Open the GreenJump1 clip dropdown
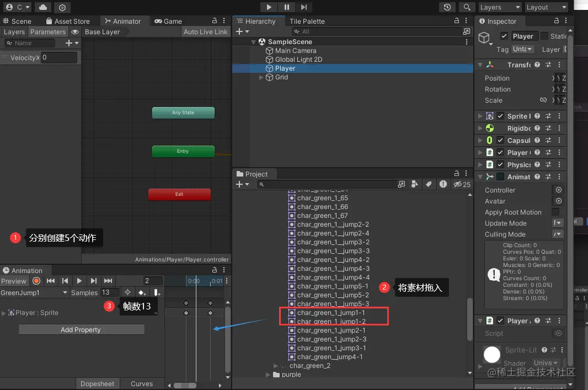Screen dimensions: 588x390 point(34,292)
